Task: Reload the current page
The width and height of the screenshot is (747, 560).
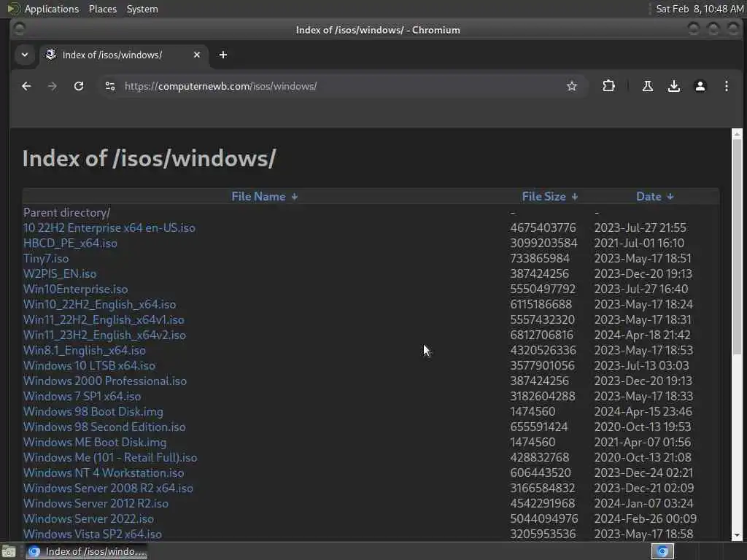Action: pyautogui.click(x=79, y=86)
